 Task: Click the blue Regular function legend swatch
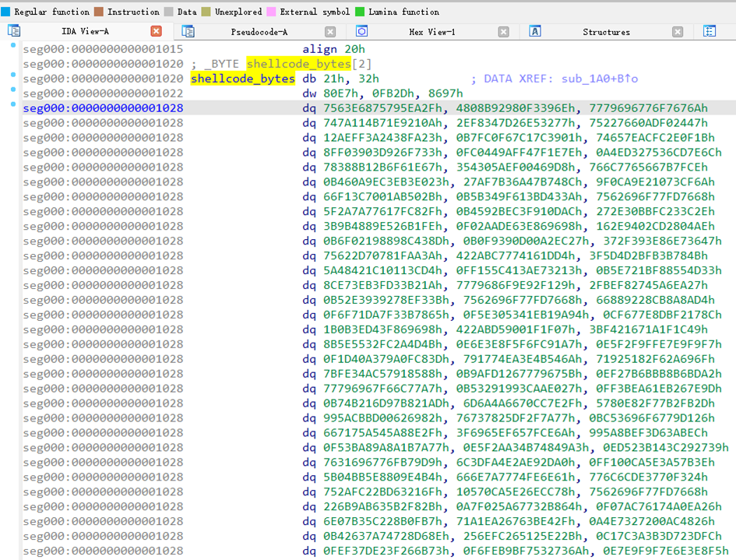pos(5,12)
